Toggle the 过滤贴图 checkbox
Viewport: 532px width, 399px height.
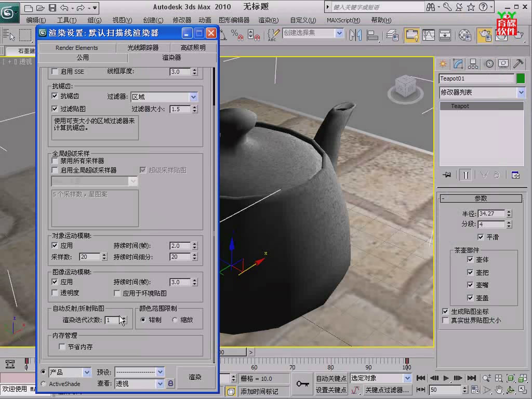click(54, 109)
